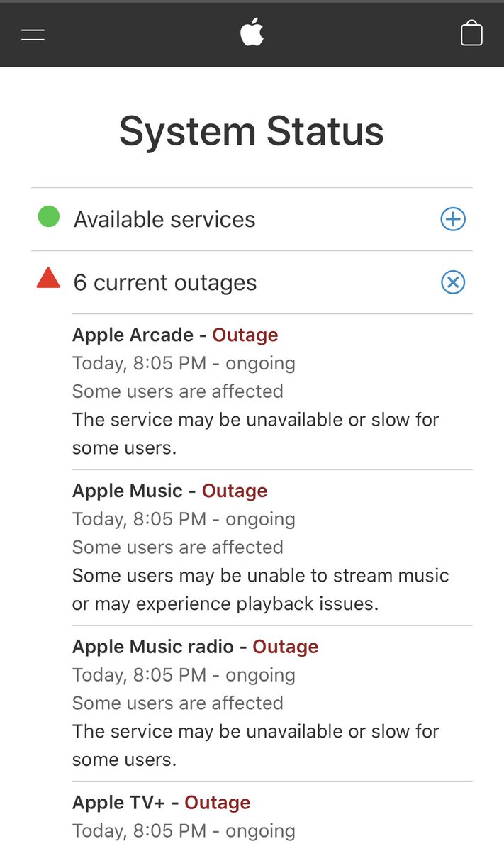Screen dimensions: 504x851
Task: Collapse current outages with the X icon
Action: (453, 282)
